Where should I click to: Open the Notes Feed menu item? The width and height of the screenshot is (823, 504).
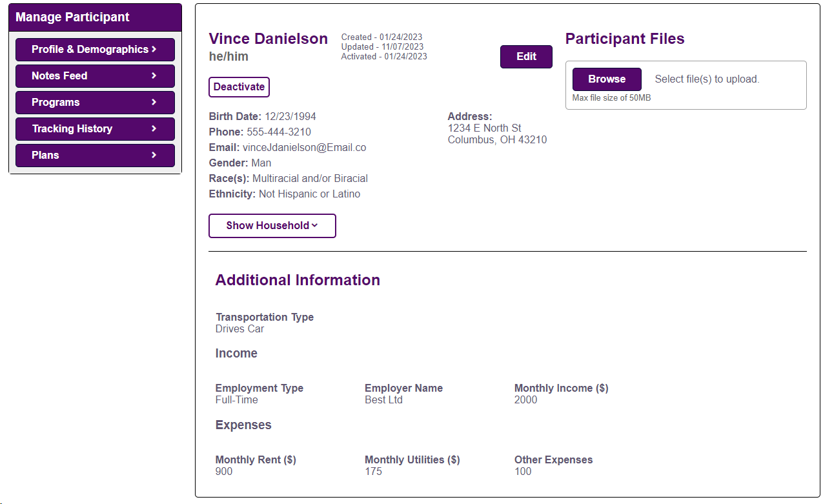tap(59, 76)
